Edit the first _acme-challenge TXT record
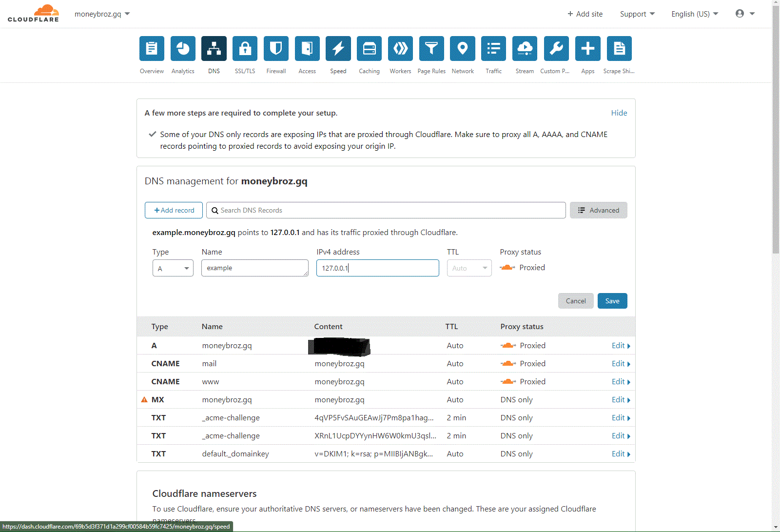 621,417
